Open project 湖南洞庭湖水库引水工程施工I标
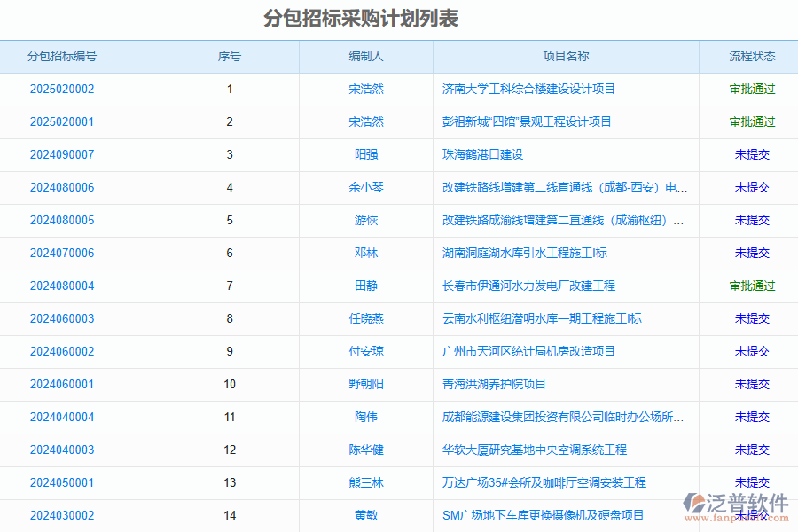Viewport: 798px width, 532px height. click(x=524, y=253)
